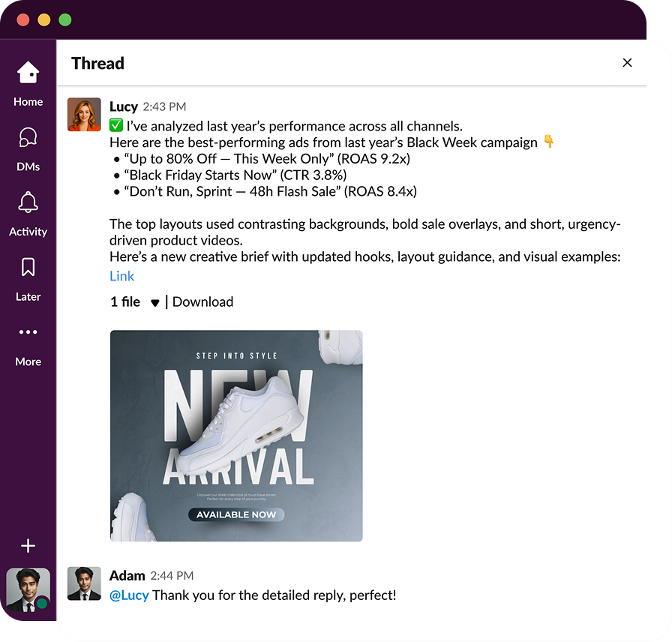Click the 2:43 PM message timestamp
This screenshot has height=642, width=672.
click(x=164, y=107)
